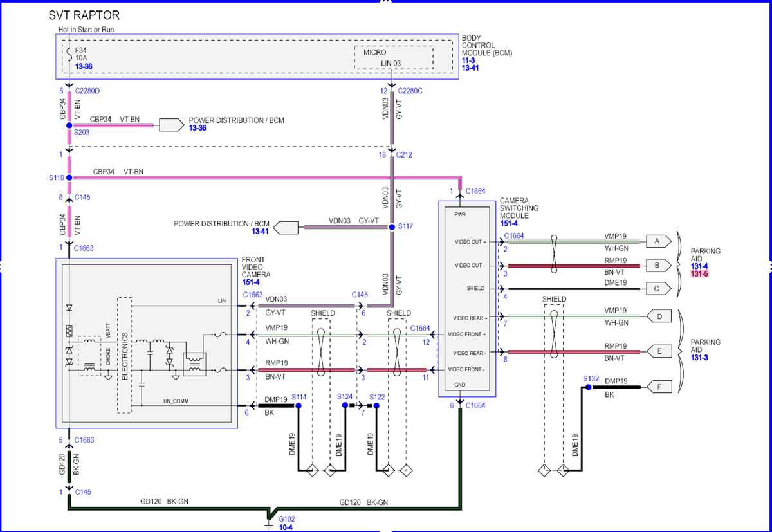Click the G102 ground label
Image resolution: width=772 pixels, height=532 pixels.
287,518
